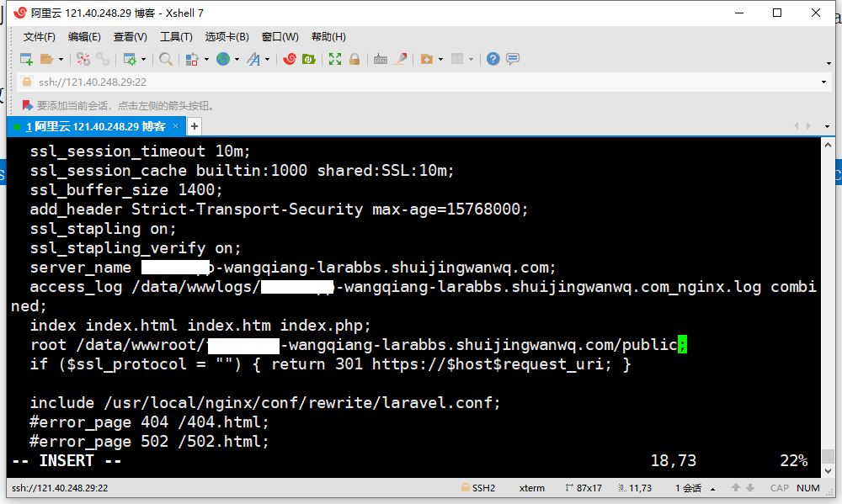Open the 帮助(H) menu
The height and width of the screenshot is (504, 842).
tap(328, 36)
